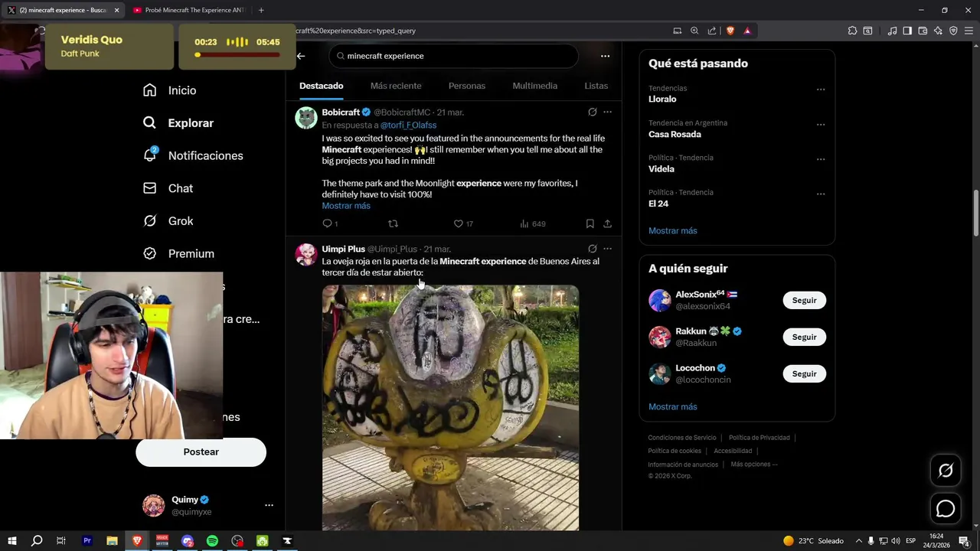Image resolution: width=980 pixels, height=551 pixels.
Task: Open the @torfi_FOlafss mention link
Action: click(408, 125)
